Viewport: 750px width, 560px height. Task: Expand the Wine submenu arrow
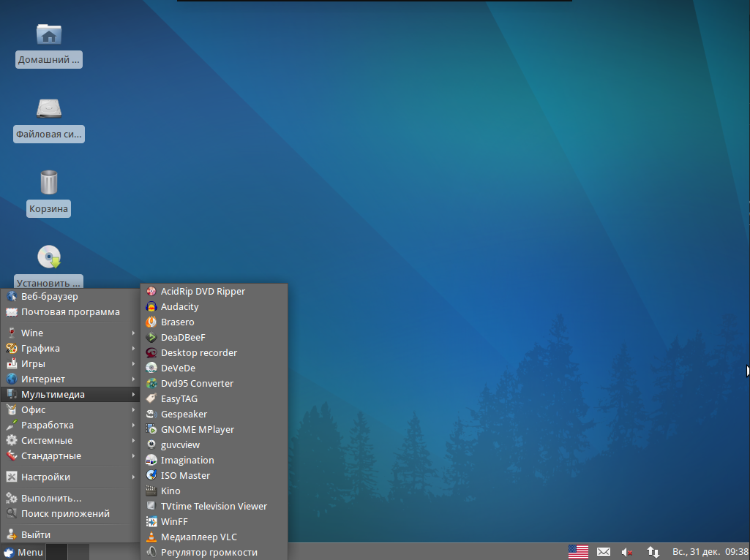pos(133,333)
